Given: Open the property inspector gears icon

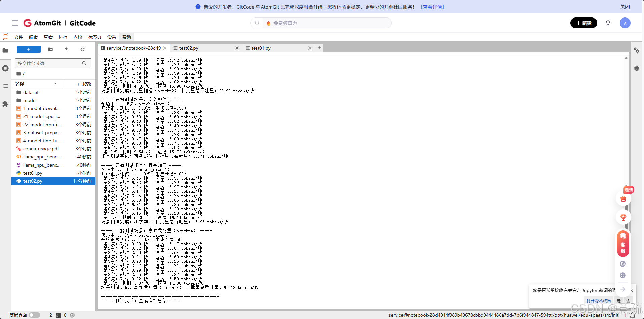Looking at the screenshot, I should tap(637, 50).
